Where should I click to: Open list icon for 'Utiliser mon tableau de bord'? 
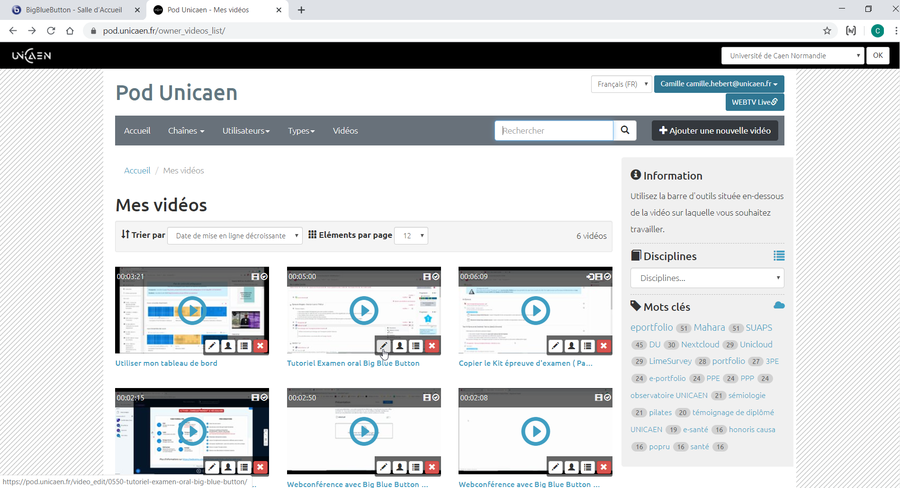click(244, 346)
